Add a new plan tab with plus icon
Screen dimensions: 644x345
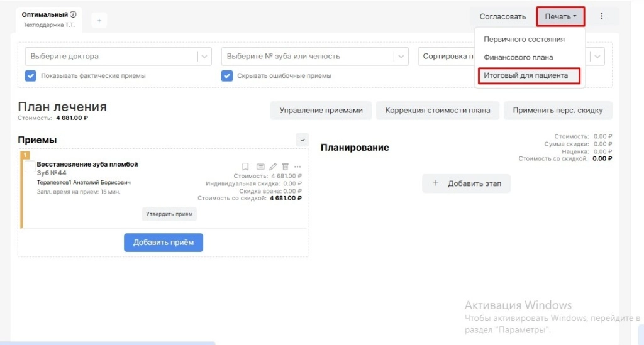(99, 21)
